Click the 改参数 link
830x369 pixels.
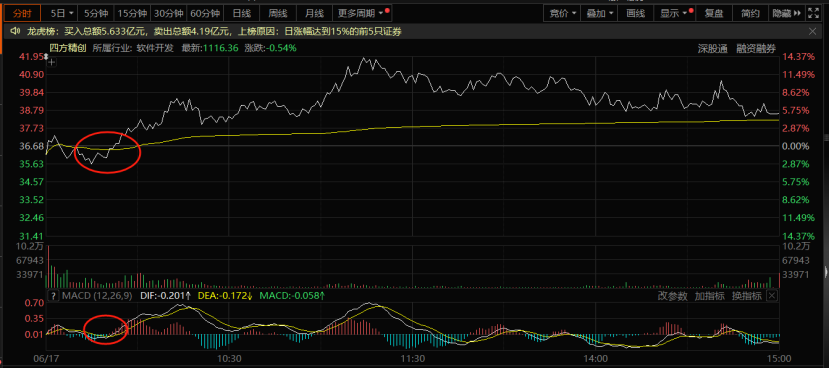tap(672, 296)
